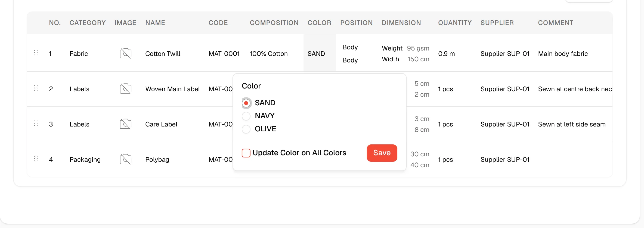Click the 1 pcs quantity in Care Label row
644x228 pixels.
click(445, 124)
